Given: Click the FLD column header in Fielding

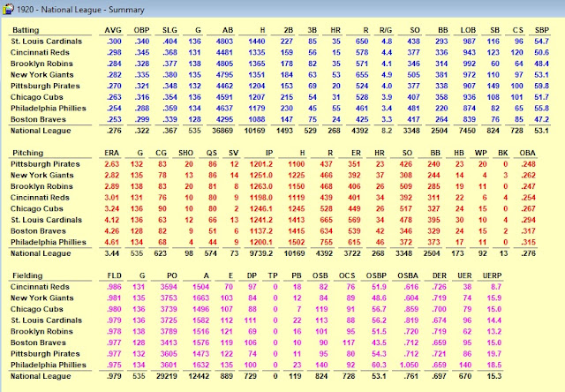Looking at the screenshot, I should 115,276.
